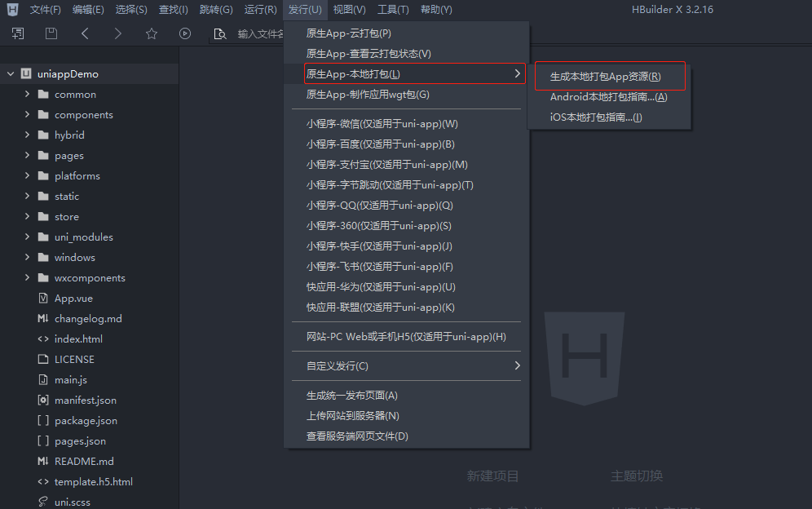This screenshot has width=812, height=509.
Task: Expand the windows folder chevron
Action: point(28,257)
